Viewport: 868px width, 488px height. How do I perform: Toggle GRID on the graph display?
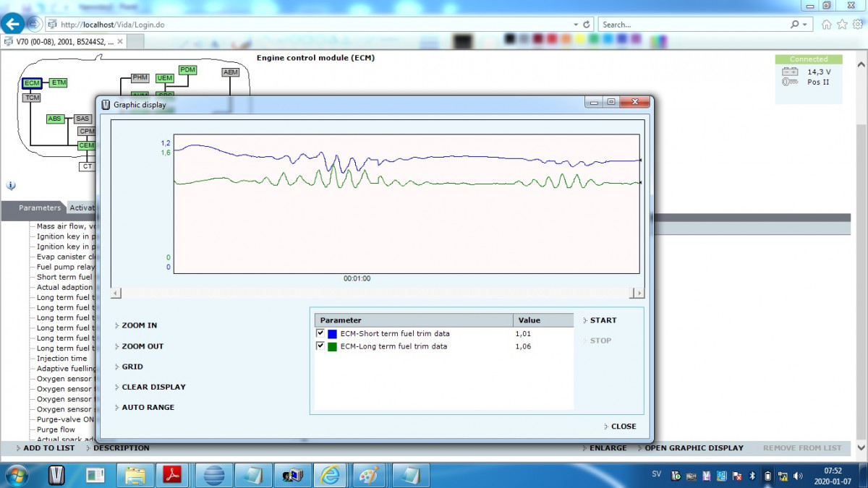coord(132,367)
